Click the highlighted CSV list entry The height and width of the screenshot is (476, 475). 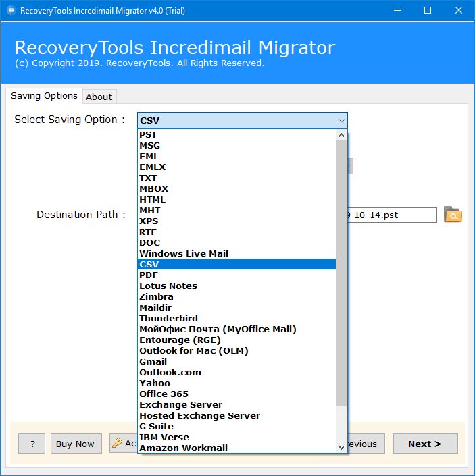pos(236,264)
